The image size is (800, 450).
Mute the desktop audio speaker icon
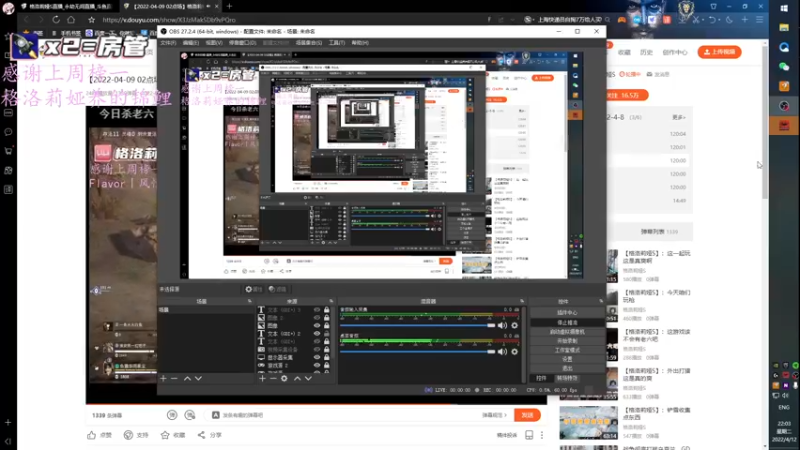[x=503, y=352]
